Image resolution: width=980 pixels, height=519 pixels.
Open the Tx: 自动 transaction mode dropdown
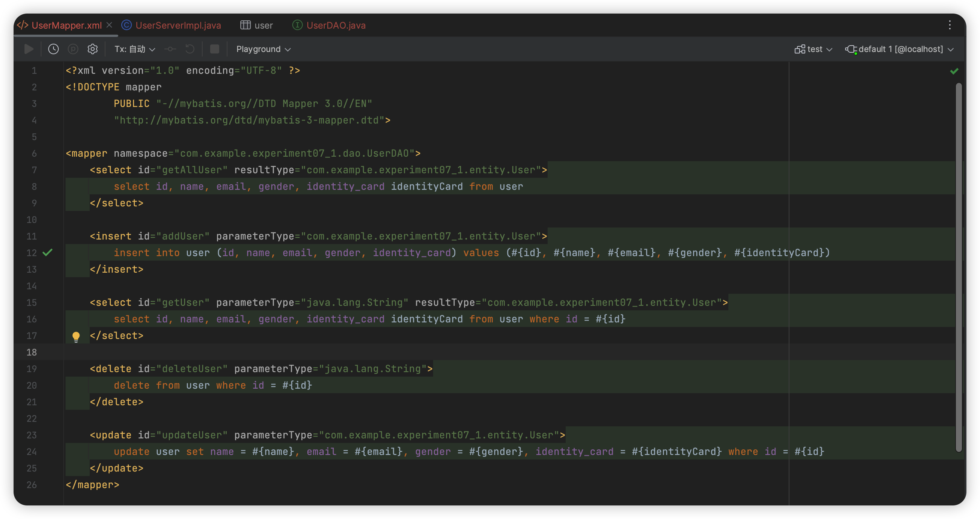click(x=135, y=49)
